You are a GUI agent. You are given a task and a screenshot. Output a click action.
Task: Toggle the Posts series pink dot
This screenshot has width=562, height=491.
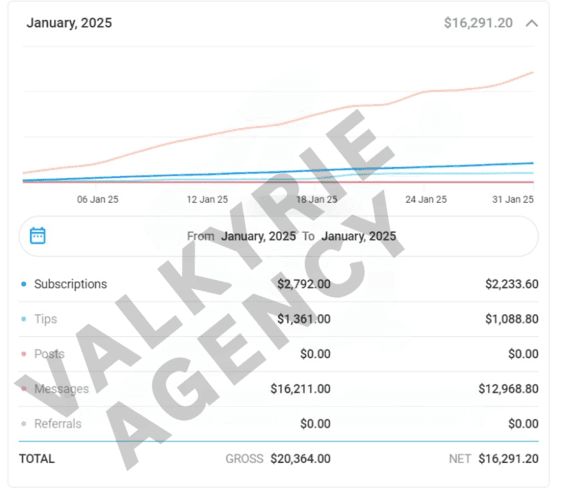pos(24,354)
